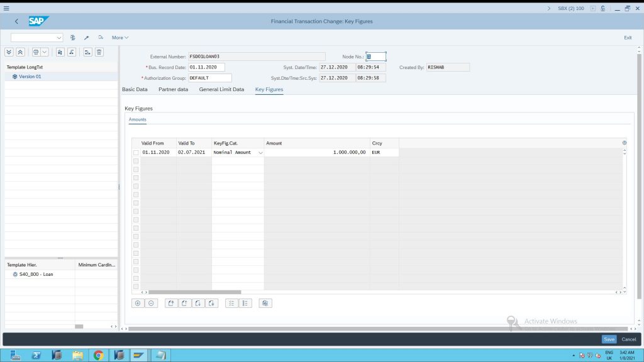This screenshot has width=644, height=362.
Task: Select S40_800 - Loan template node
Action: click(36, 274)
